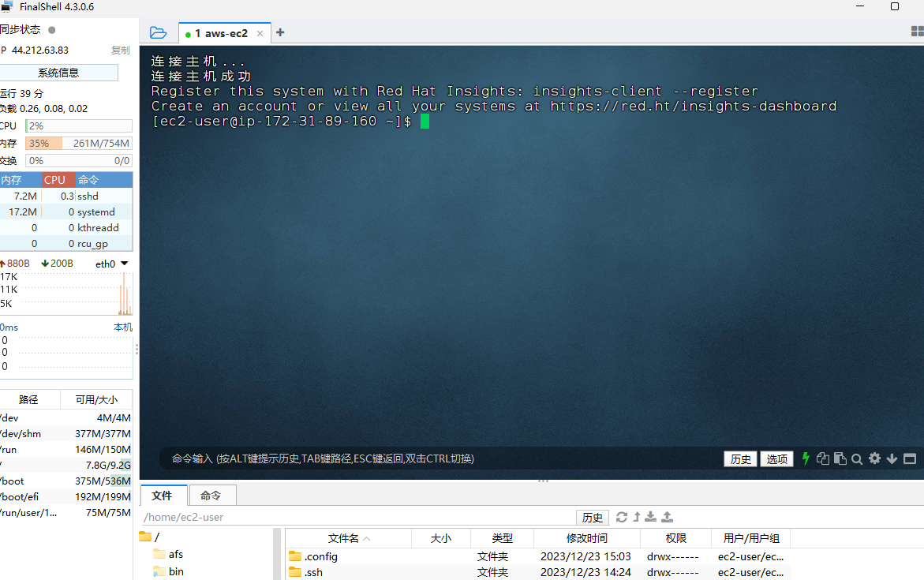This screenshot has height=580, width=924.
Task: Select the .ssh folder row
Action: coord(537,572)
